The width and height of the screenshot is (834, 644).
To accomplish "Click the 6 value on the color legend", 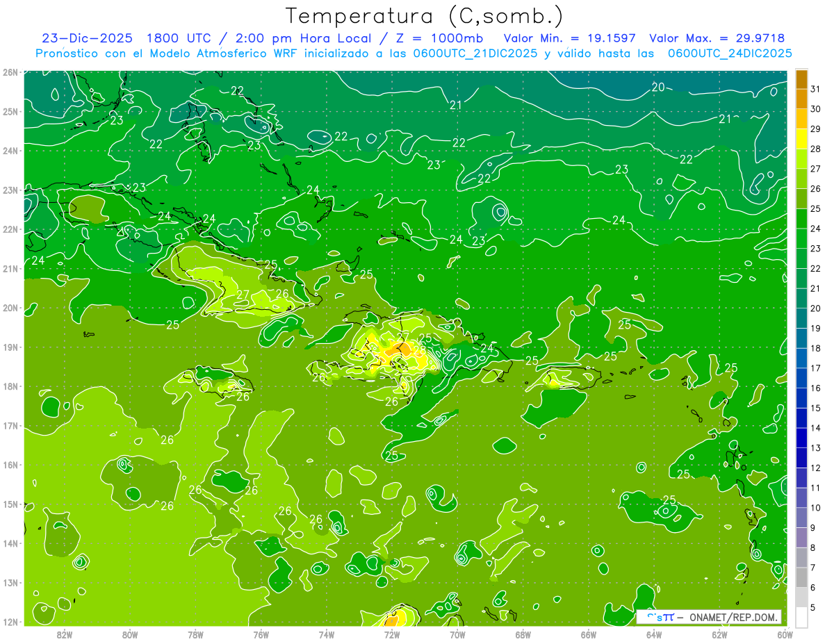I will tap(813, 588).
